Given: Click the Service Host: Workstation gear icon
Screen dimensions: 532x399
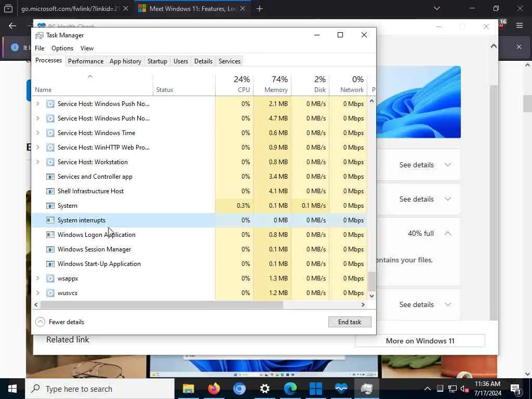Looking at the screenshot, I should coord(50,162).
